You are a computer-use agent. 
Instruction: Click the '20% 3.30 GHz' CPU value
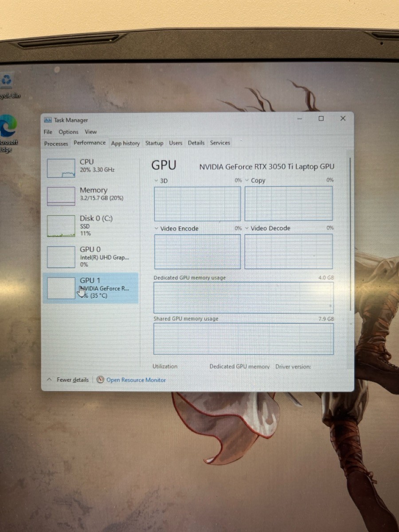(x=97, y=170)
